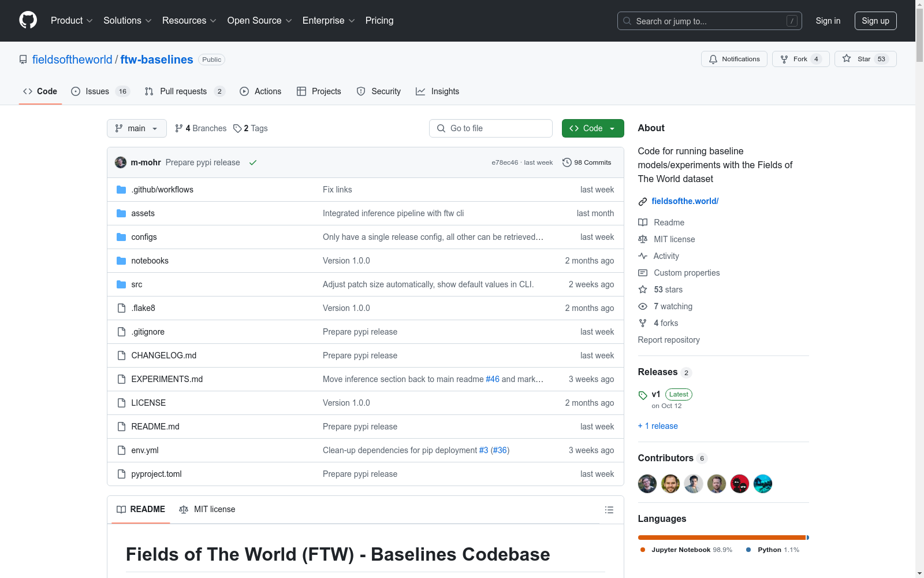Click the Custom properties icon

coord(643,273)
